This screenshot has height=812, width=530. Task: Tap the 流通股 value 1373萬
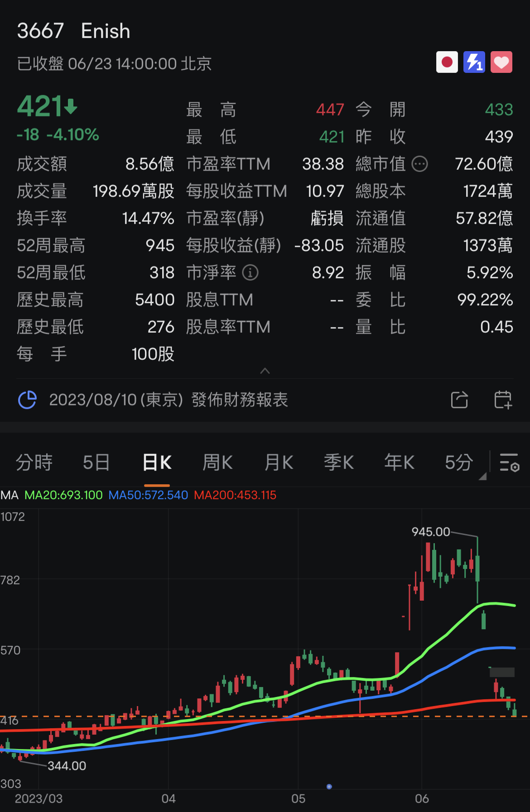coord(488,245)
